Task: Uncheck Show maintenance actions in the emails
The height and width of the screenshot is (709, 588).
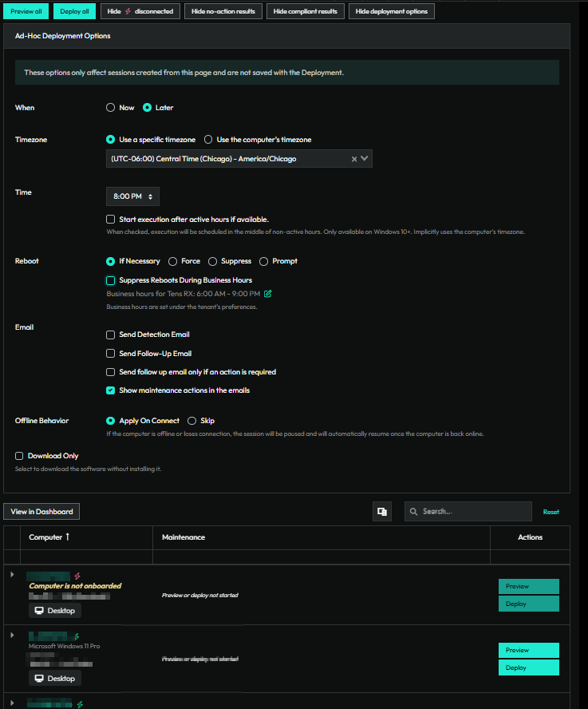Action: (111, 390)
